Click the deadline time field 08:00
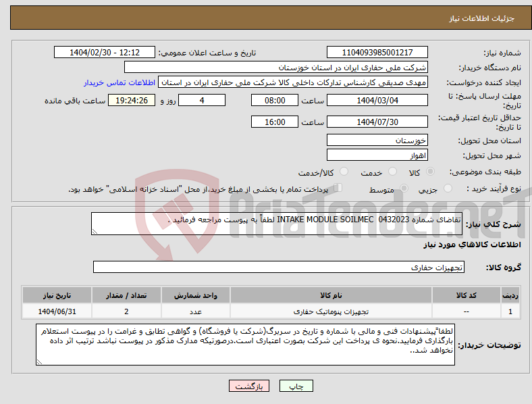 (x=275, y=100)
